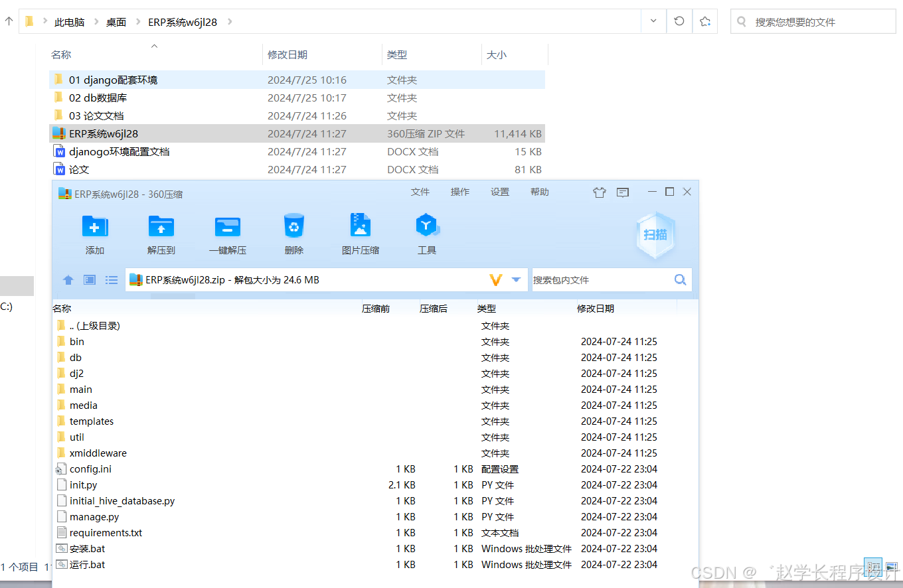Switch archive view to large icon mode
This screenshot has height=588, width=903.
89,279
